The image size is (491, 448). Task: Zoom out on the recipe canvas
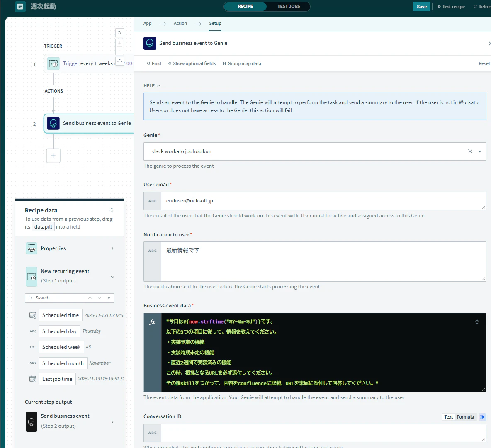tap(119, 51)
